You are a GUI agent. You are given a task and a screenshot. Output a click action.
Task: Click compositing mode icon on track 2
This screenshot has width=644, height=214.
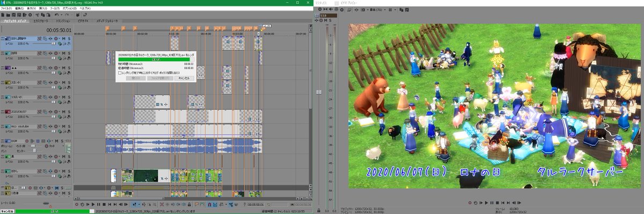click(60, 58)
